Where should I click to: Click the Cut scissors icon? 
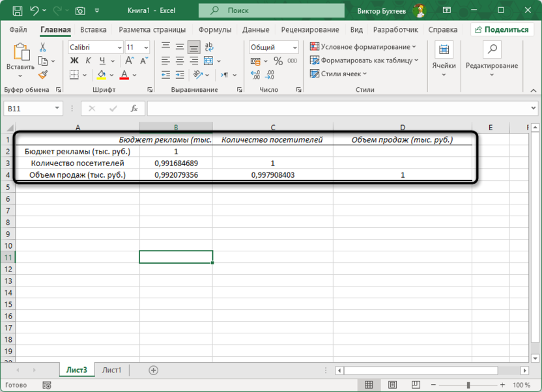click(42, 48)
